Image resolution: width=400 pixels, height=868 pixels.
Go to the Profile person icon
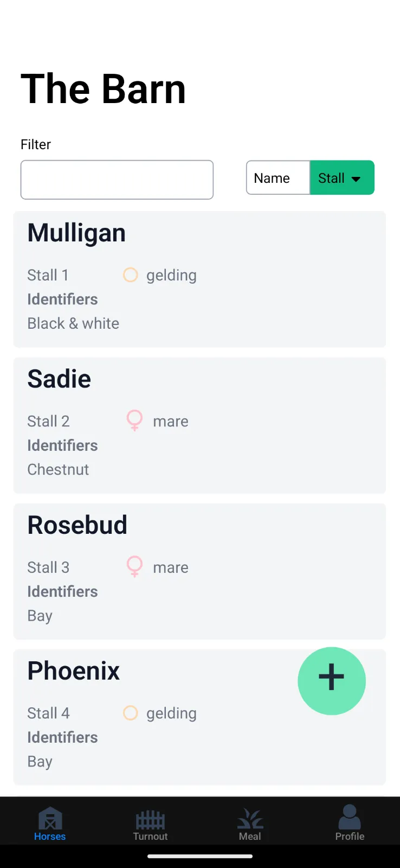[x=350, y=817]
